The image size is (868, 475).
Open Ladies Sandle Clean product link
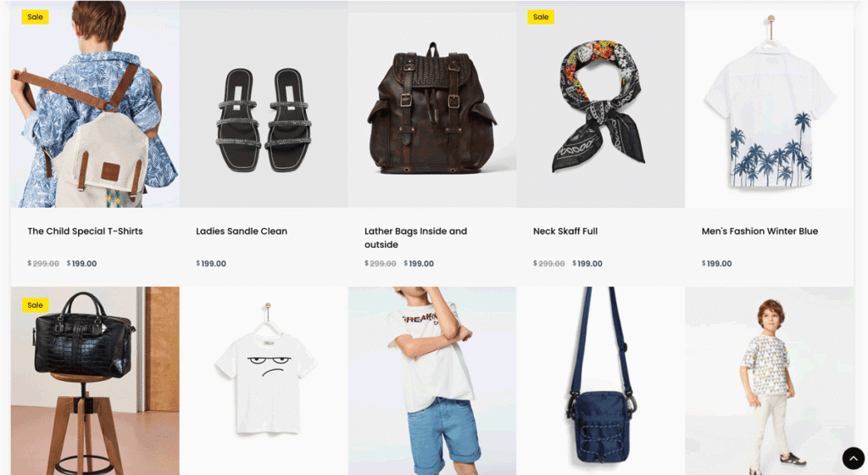[x=242, y=232]
